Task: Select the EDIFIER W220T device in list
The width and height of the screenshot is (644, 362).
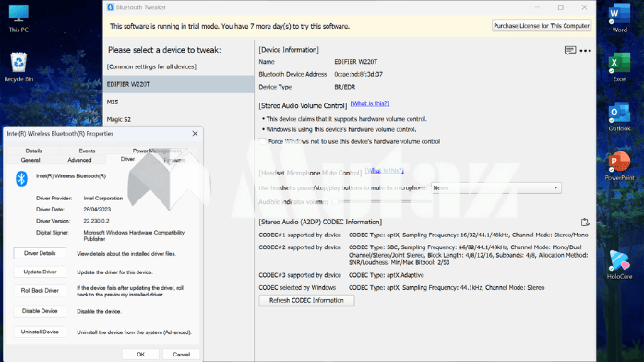Action: tap(179, 84)
